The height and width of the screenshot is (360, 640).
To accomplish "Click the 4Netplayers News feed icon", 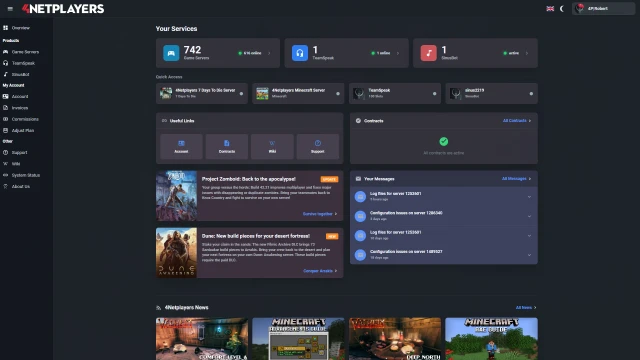I will click(x=158, y=308).
